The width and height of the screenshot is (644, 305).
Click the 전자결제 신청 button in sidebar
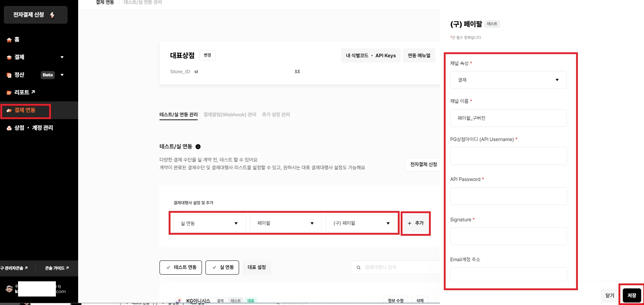pyautogui.click(x=36, y=15)
